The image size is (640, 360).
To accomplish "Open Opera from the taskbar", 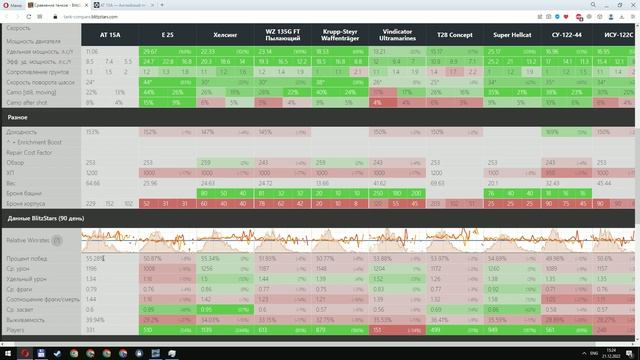I will (x=24, y=353).
